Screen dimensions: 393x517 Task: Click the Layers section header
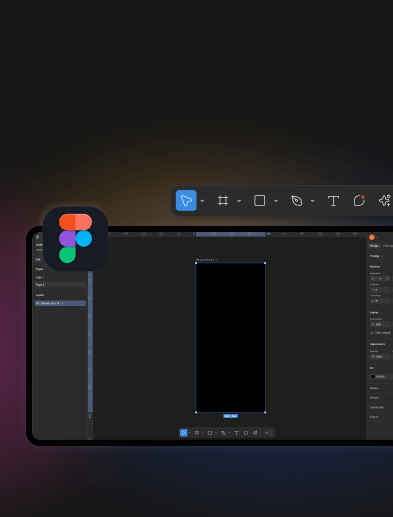click(x=40, y=295)
